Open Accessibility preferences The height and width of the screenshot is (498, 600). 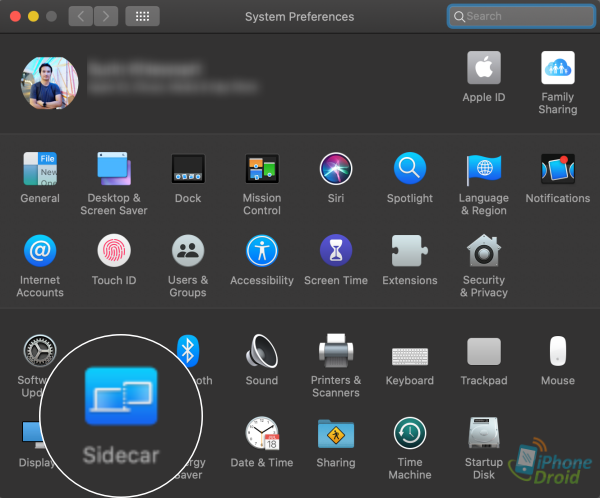[262, 251]
